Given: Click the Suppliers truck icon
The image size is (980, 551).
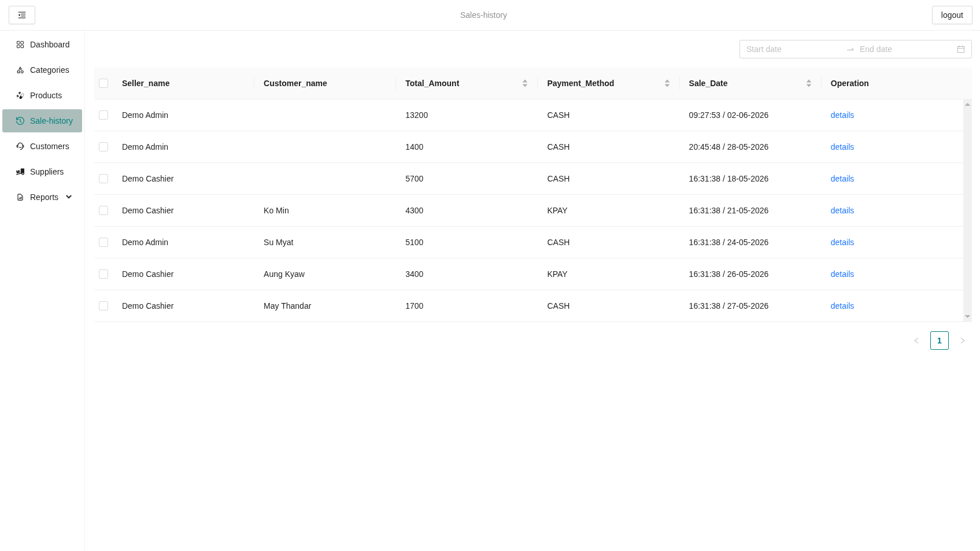Looking at the screenshot, I should pyautogui.click(x=20, y=172).
